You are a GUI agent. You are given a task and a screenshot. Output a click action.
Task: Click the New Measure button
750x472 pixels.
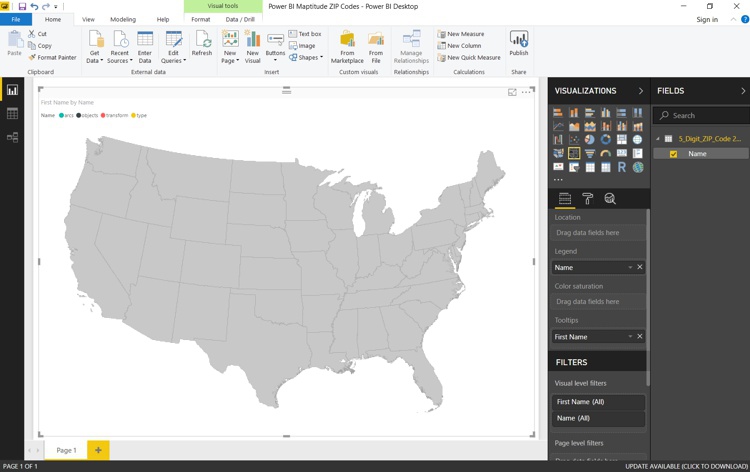click(x=461, y=34)
